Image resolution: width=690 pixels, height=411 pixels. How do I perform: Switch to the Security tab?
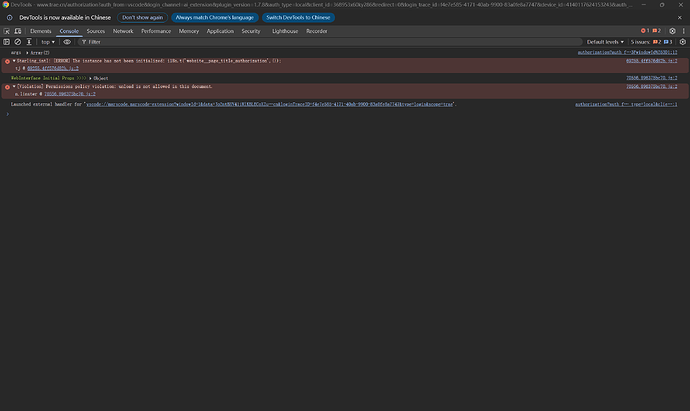[251, 31]
